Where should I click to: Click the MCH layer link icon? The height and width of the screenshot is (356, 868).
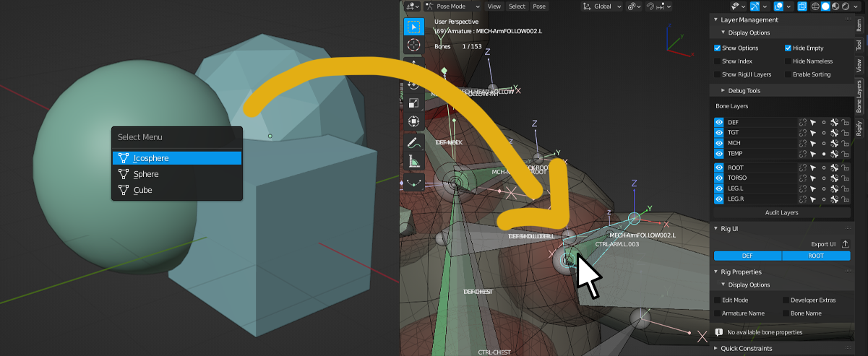pyautogui.click(x=802, y=143)
